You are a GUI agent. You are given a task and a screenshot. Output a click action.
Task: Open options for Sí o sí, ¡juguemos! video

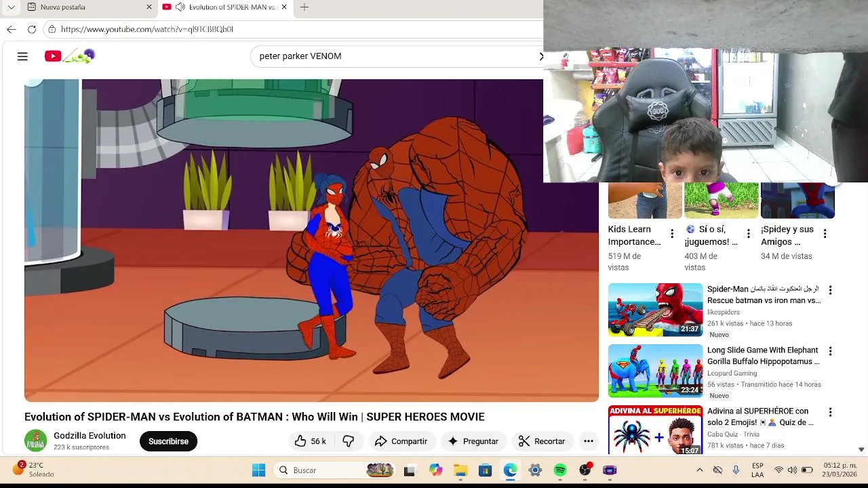749,234
